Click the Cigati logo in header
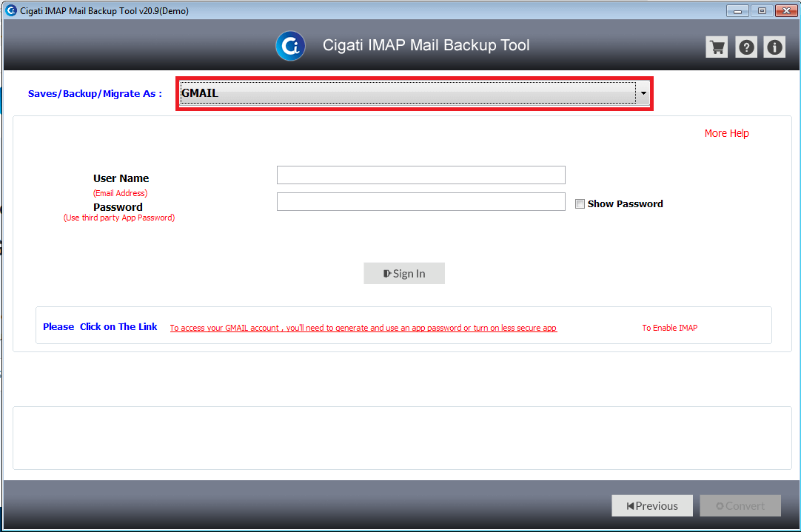 click(x=291, y=46)
